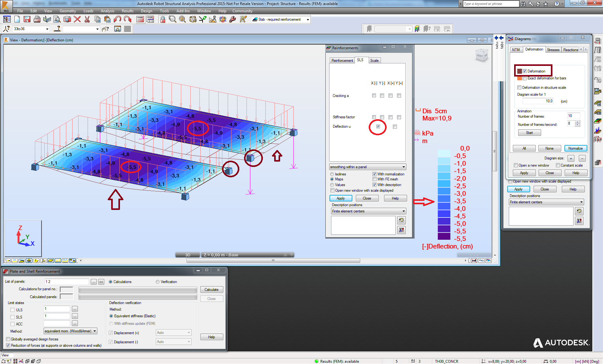Click the brown Deformation color swatch
603x364 pixels.
pos(519,71)
